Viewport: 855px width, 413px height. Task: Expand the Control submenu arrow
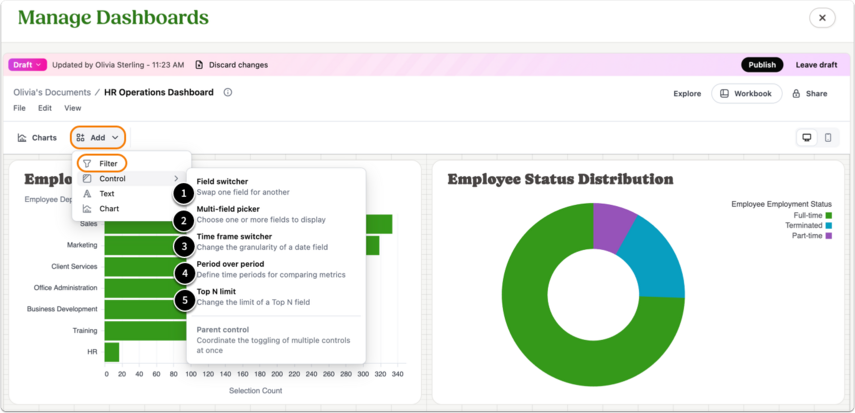pyautogui.click(x=176, y=178)
